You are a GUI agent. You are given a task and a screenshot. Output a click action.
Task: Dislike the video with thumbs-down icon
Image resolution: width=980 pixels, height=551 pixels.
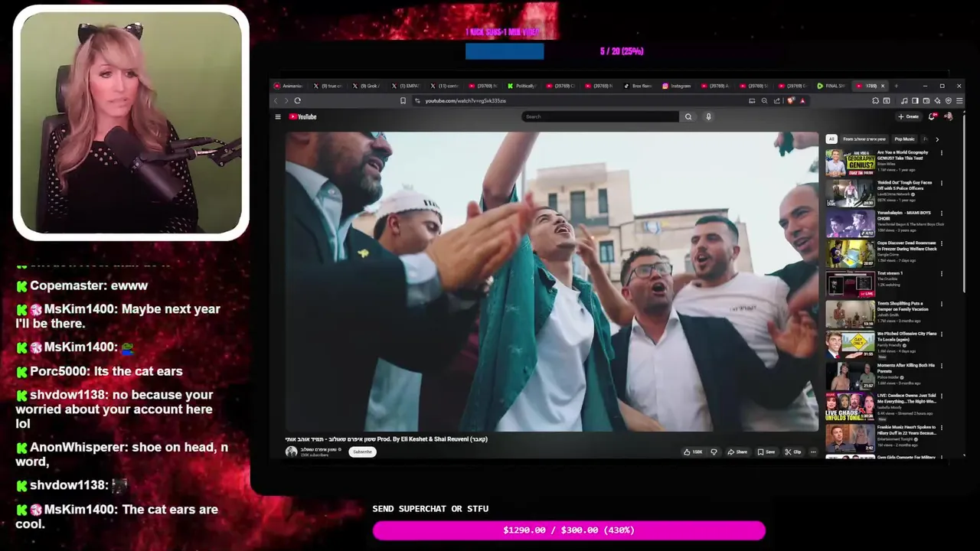pos(714,452)
